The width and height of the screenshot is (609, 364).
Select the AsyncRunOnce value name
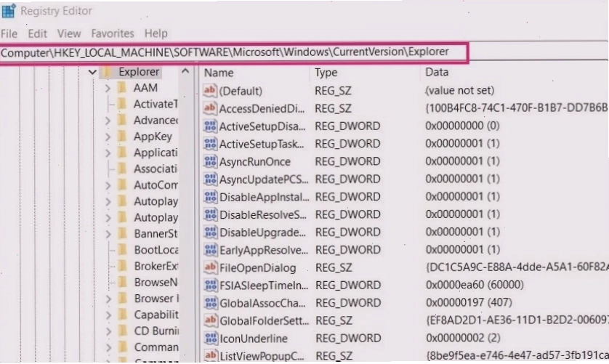[x=255, y=161]
